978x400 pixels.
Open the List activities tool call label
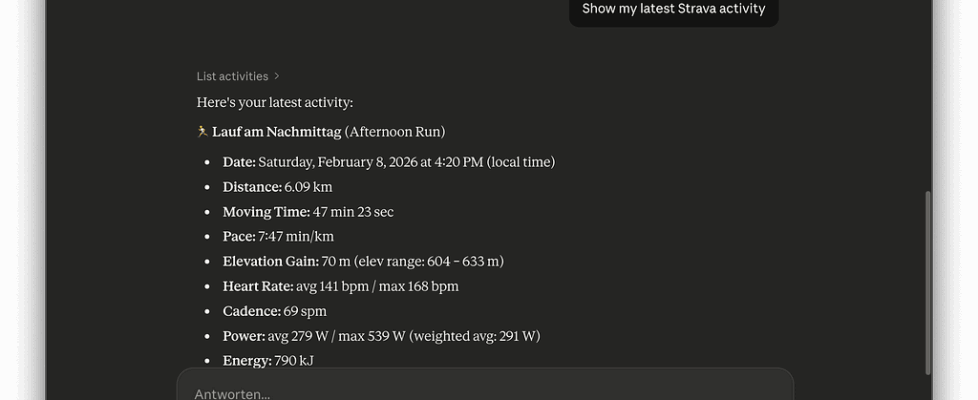point(232,76)
